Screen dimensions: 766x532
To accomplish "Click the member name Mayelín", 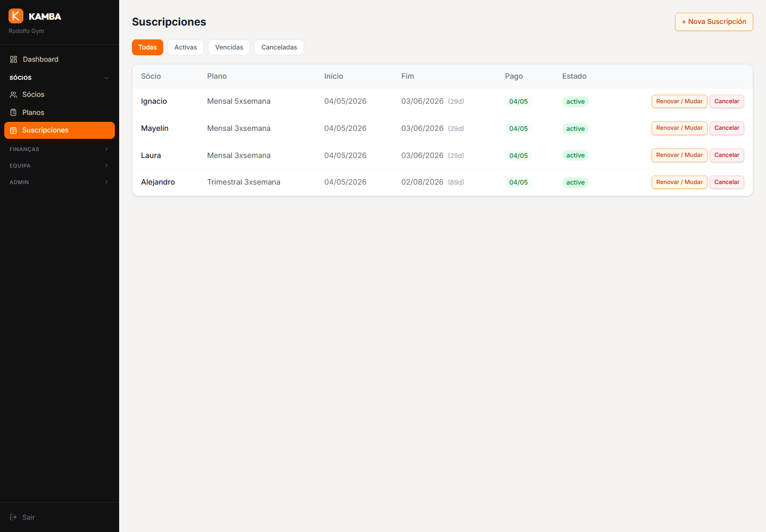I will click(x=155, y=129).
